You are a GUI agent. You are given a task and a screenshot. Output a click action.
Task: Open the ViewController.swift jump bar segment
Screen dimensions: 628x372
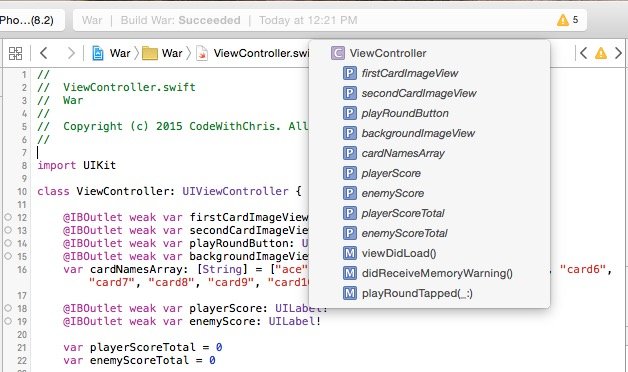point(253,53)
